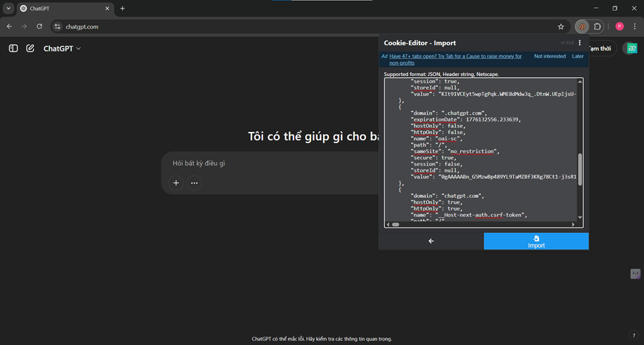Click scroll up arrow of JSON area
This screenshot has width=644, height=345.
coord(580,82)
